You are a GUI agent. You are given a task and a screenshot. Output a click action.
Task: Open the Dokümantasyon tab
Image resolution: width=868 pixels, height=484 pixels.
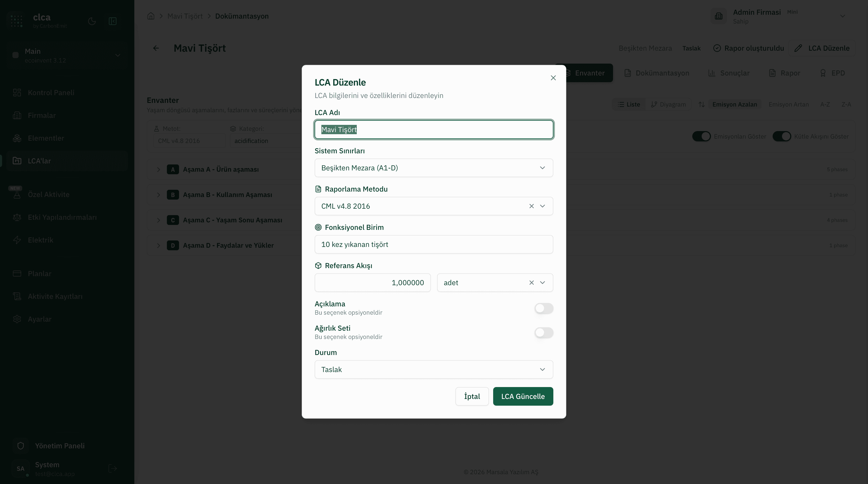[x=656, y=73]
